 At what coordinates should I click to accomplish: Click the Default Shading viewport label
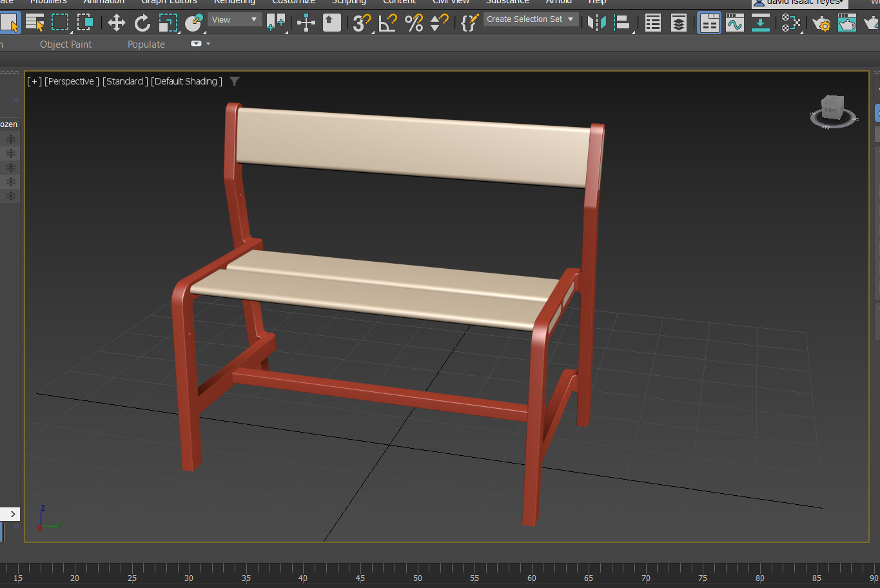[x=186, y=81]
